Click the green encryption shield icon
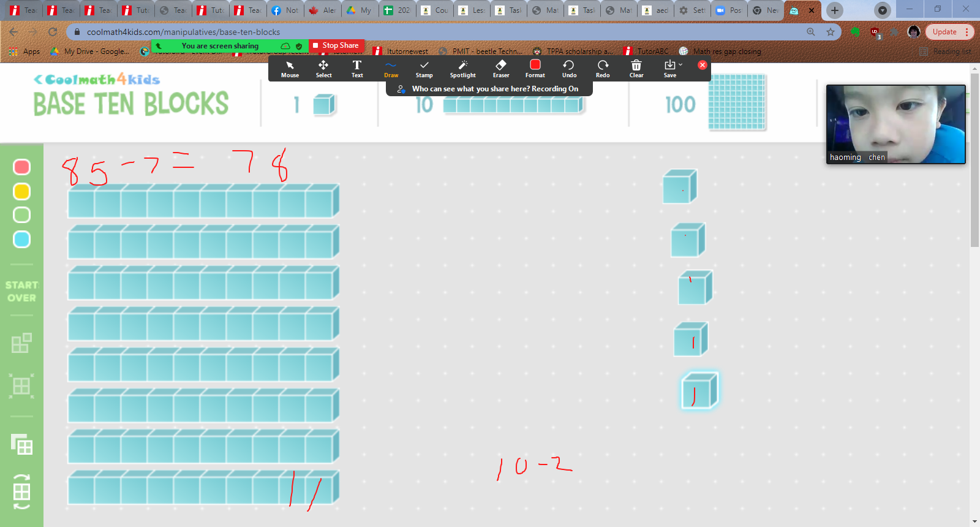980x527 pixels. tap(299, 46)
